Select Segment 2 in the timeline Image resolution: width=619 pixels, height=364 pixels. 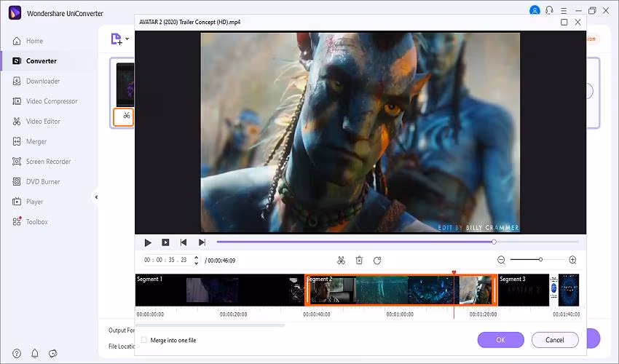pyautogui.click(x=401, y=290)
